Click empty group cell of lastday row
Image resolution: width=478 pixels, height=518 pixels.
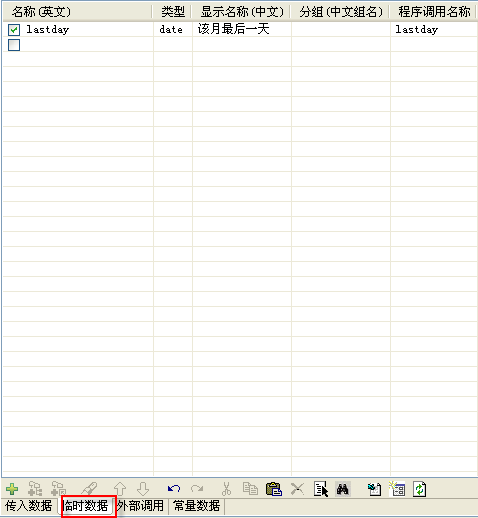(x=341, y=29)
